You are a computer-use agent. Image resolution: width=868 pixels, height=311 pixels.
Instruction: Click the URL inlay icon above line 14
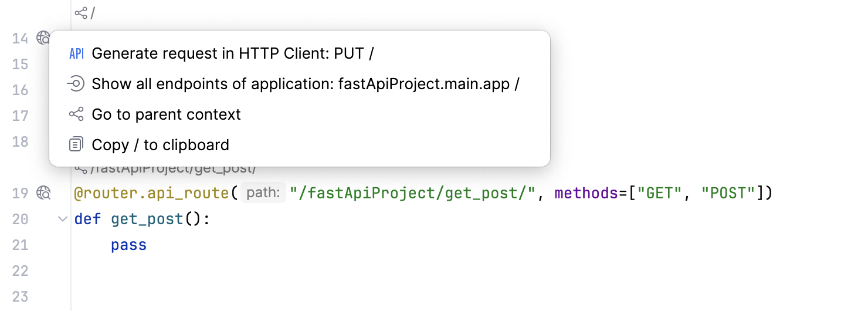click(x=81, y=13)
